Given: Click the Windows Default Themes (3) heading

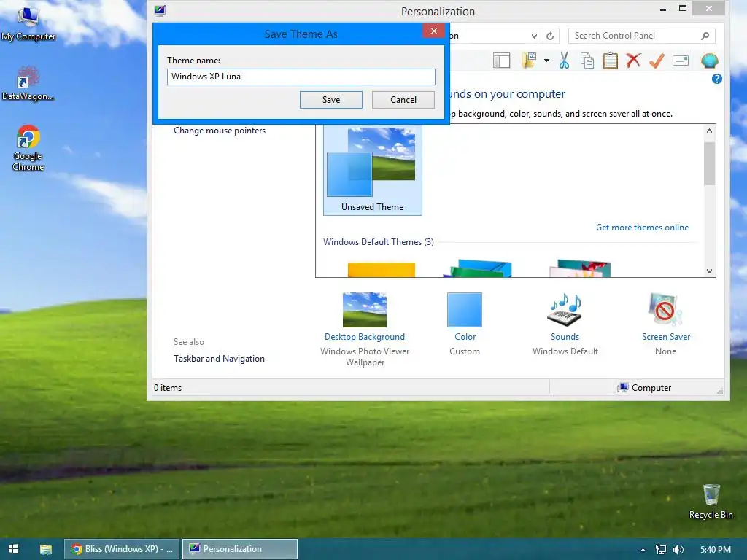Looking at the screenshot, I should pos(379,242).
